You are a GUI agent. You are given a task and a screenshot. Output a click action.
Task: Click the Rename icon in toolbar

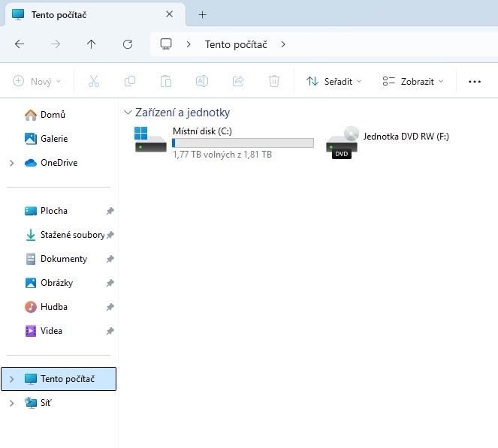point(202,81)
